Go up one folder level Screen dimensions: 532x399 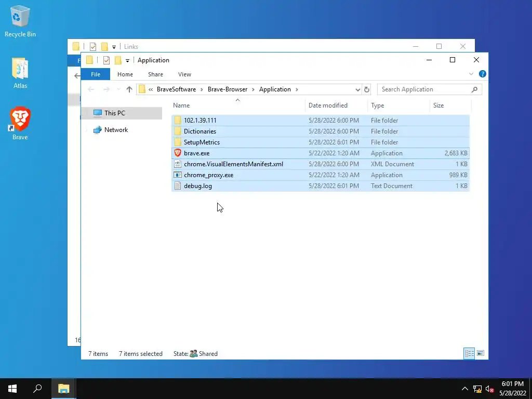click(x=129, y=89)
